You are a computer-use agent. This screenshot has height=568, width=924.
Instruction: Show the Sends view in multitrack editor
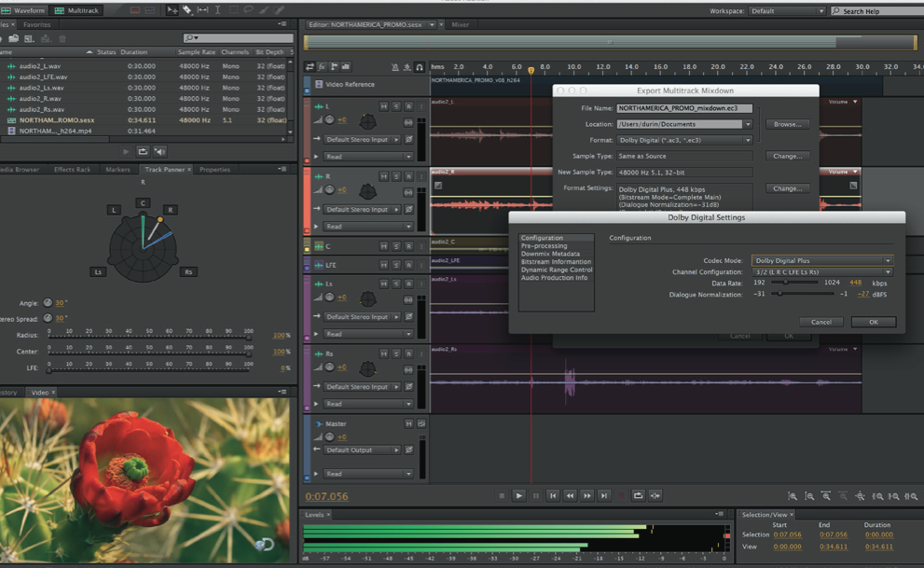tap(334, 66)
